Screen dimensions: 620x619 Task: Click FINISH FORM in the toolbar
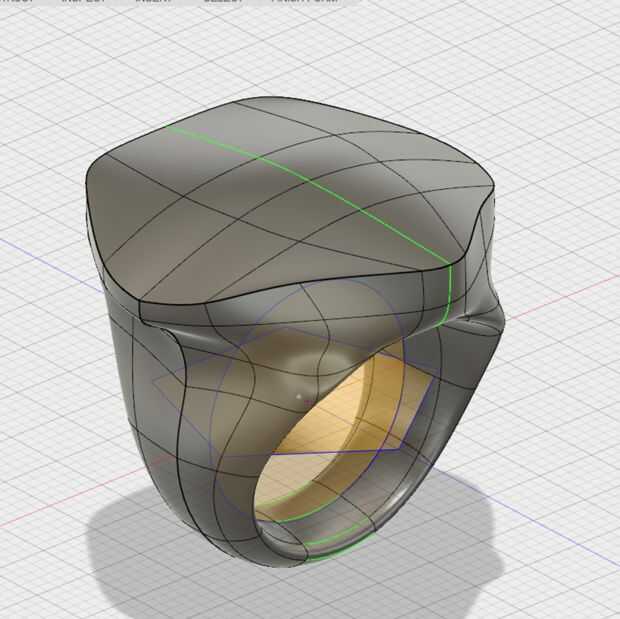(304, 1)
